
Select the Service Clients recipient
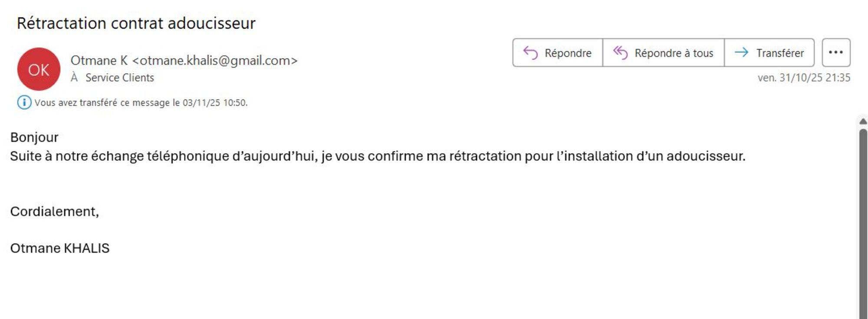(119, 78)
